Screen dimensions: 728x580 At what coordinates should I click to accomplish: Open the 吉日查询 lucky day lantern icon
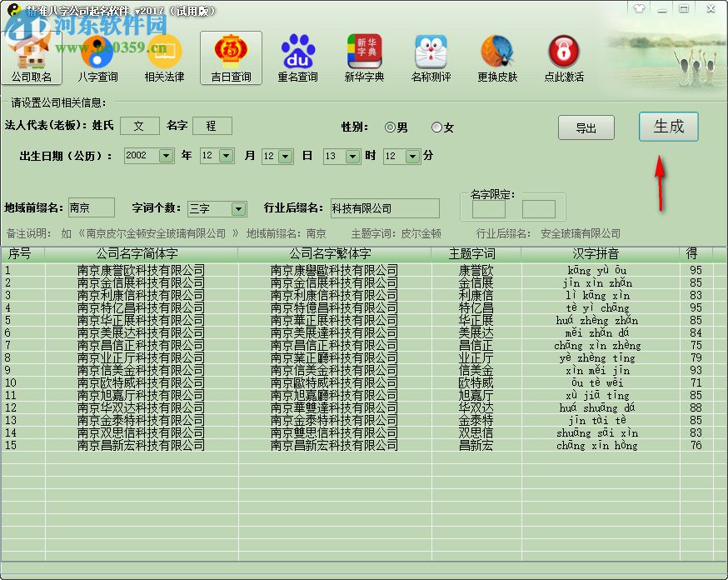231,57
